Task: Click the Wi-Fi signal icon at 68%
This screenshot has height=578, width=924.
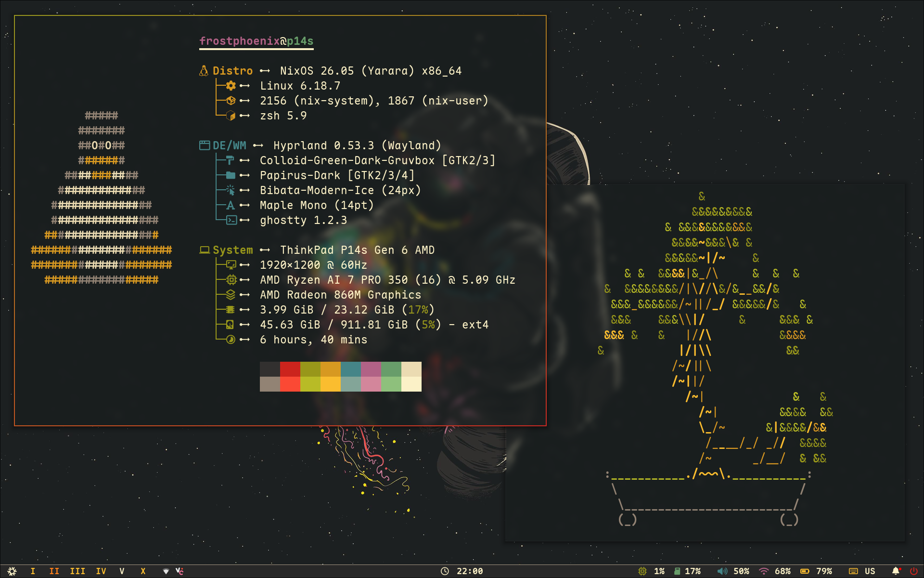Action: 764,571
